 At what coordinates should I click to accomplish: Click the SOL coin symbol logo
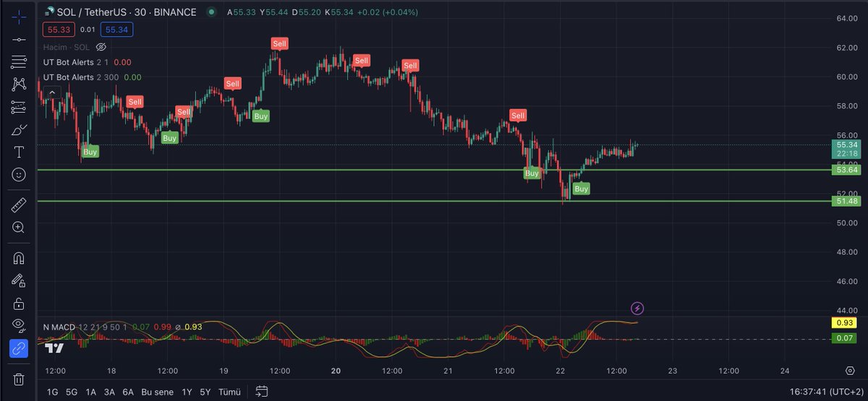tap(48, 12)
